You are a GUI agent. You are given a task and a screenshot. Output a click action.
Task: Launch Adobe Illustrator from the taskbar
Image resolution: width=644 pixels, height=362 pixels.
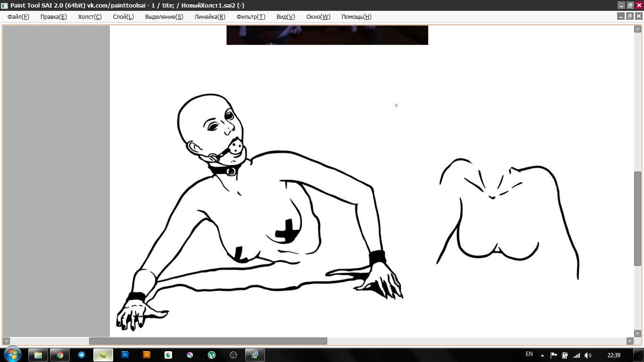(147, 355)
